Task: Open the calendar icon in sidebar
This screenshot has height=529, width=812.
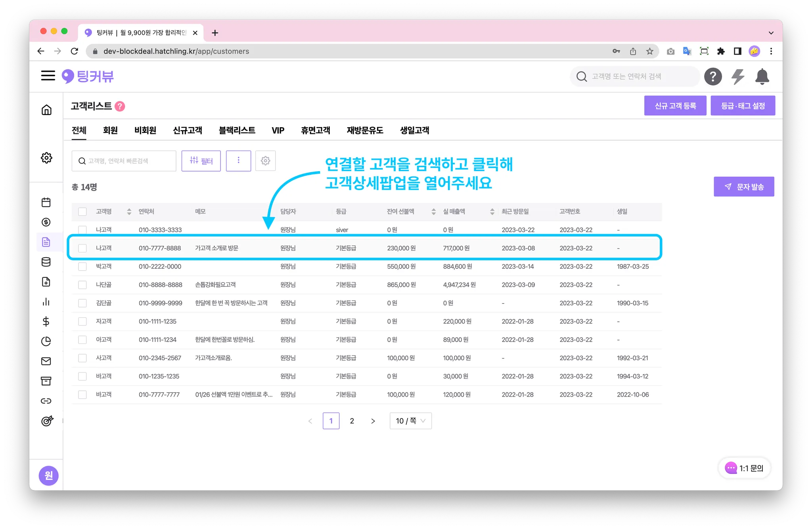Action: coord(46,202)
